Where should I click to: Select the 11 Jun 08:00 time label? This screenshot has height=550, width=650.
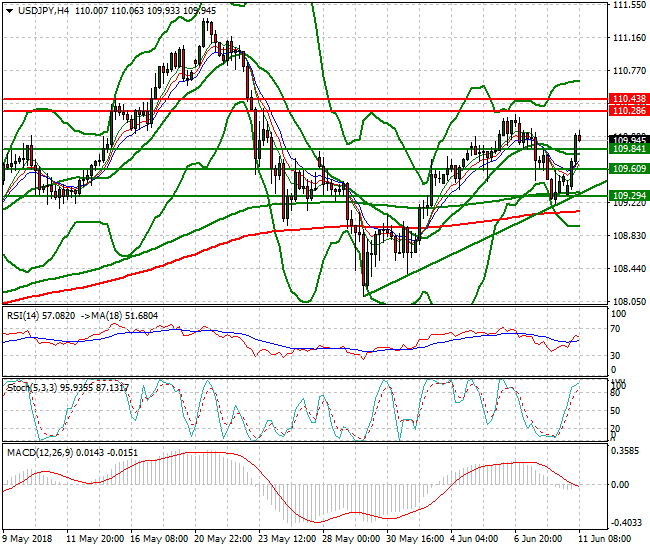click(x=604, y=539)
